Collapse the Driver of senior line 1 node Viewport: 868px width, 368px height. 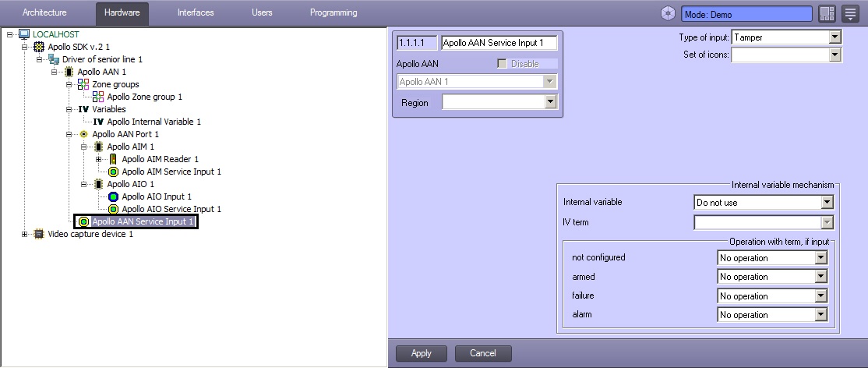(x=39, y=59)
